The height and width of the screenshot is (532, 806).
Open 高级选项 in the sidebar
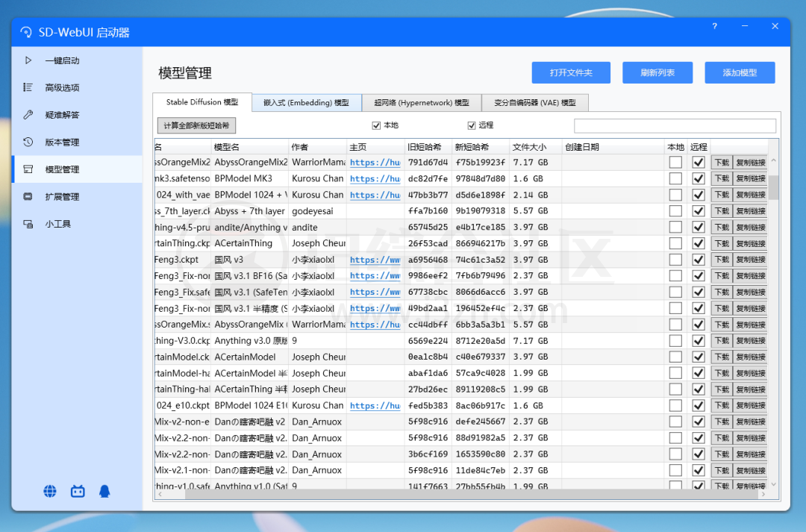tap(77, 87)
